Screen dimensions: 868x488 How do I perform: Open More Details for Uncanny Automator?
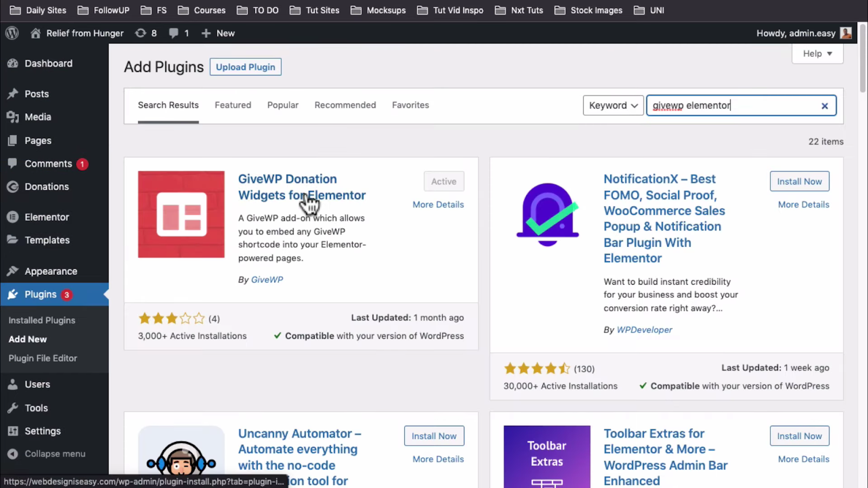click(438, 459)
